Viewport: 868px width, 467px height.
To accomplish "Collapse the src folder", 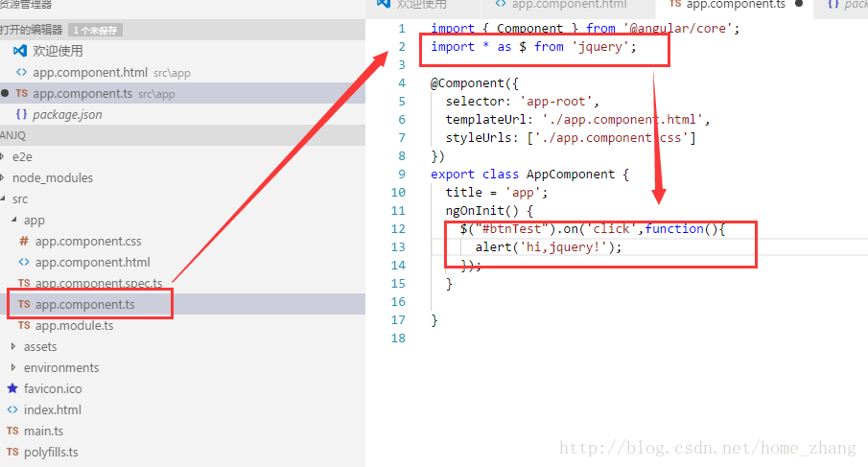I will tap(19, 198).
